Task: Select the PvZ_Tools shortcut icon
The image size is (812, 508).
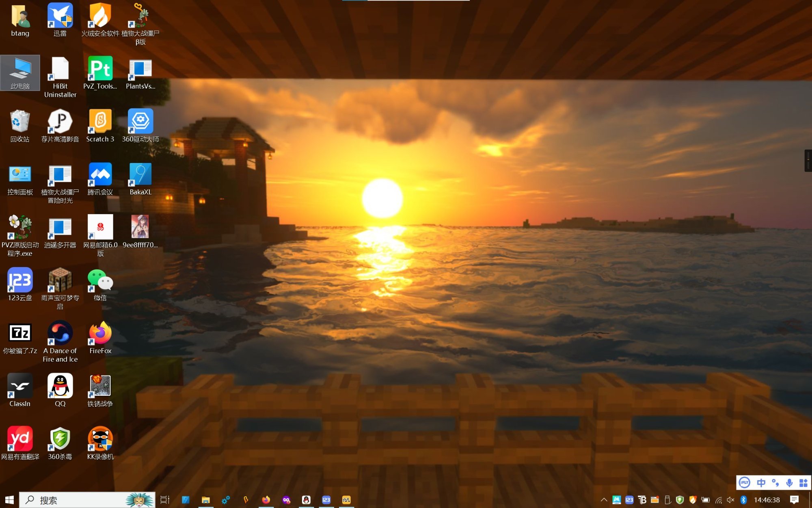Action: point(100,73)
